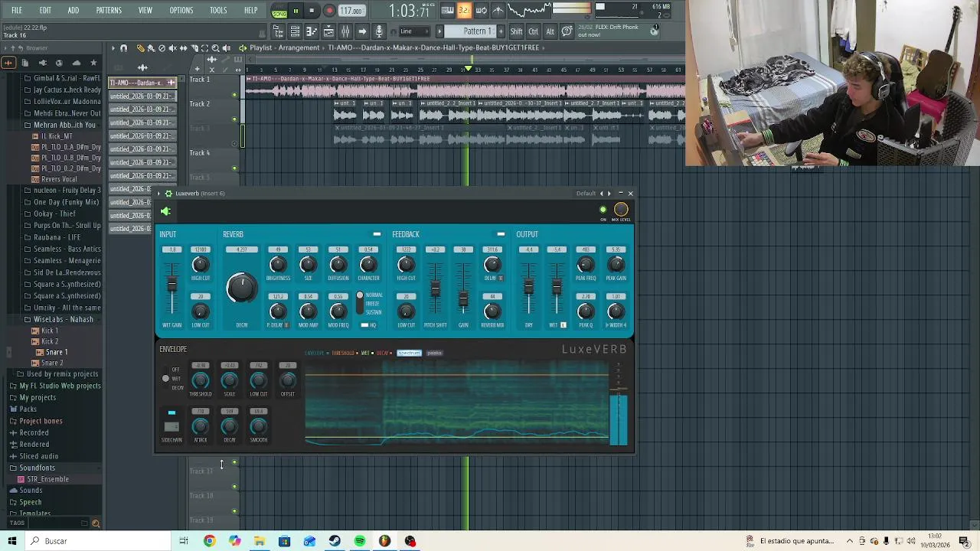Click the PITCH SHIFT fader

(x=435, y=289)
